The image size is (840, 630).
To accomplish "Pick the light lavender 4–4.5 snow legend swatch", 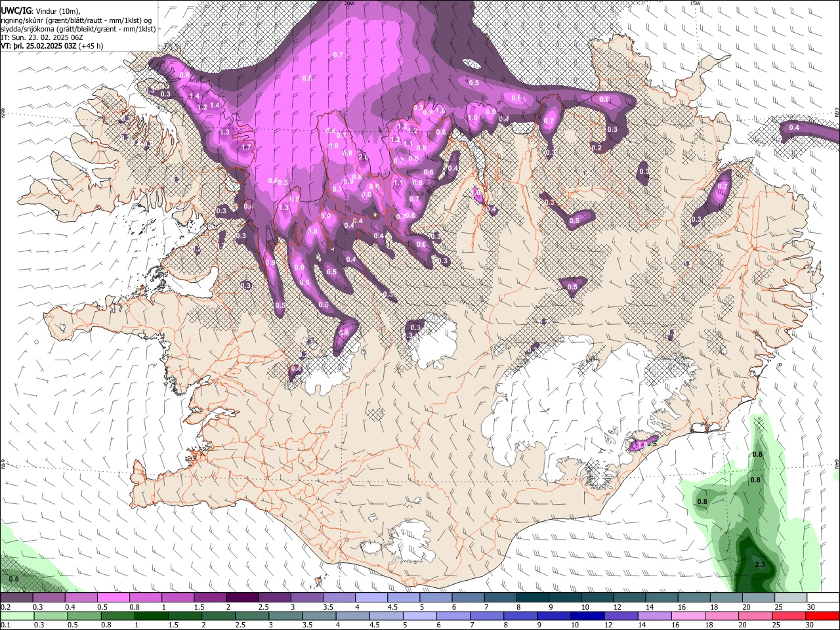I will click(370, 598).
